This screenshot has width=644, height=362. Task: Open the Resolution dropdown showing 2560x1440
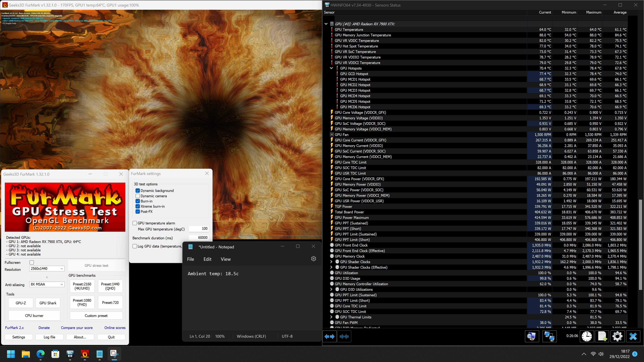click(x=47, y=268)
